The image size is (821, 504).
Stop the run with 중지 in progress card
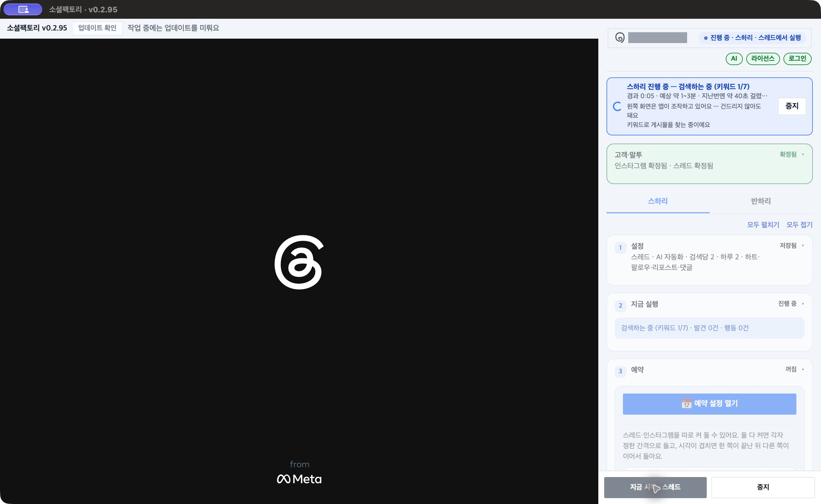click(792, 106)
